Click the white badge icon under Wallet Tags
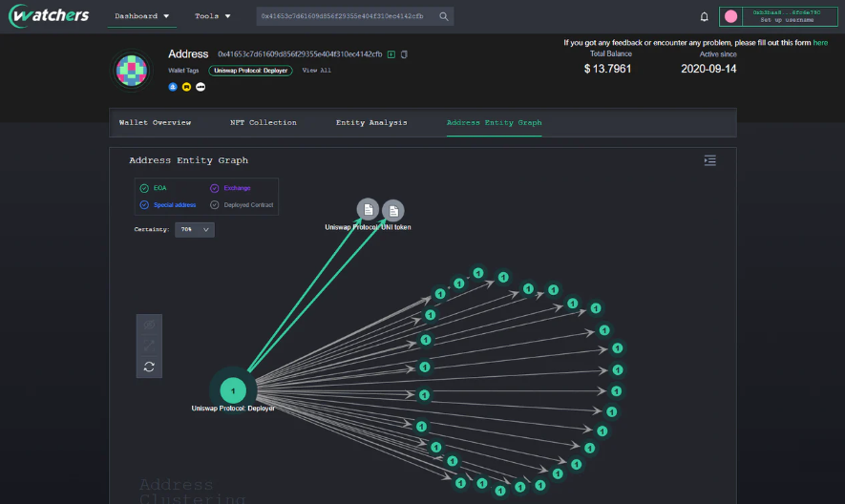Viewport: 845px width, 504px height. pos(201,87)
